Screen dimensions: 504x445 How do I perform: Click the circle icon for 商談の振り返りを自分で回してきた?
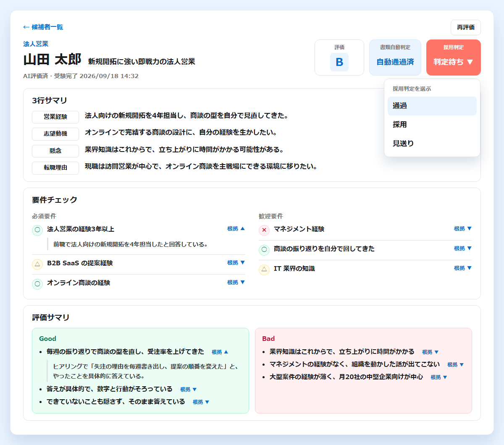pos(264,250)
